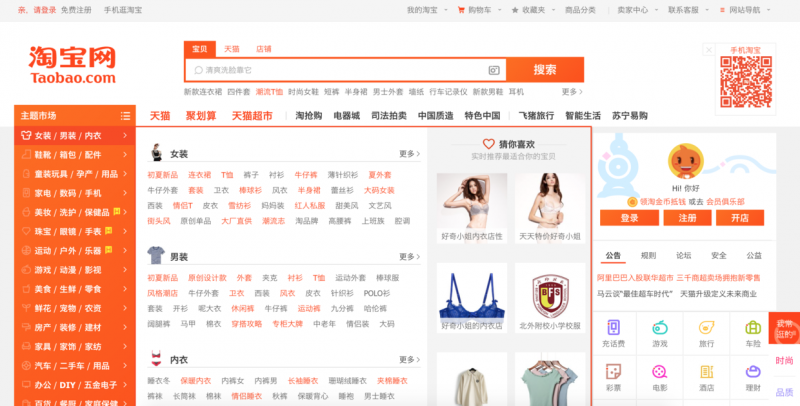Screen dimensions: 800x406
Task: Switch to the 规则 notice tab
Action: click(648, 256)
